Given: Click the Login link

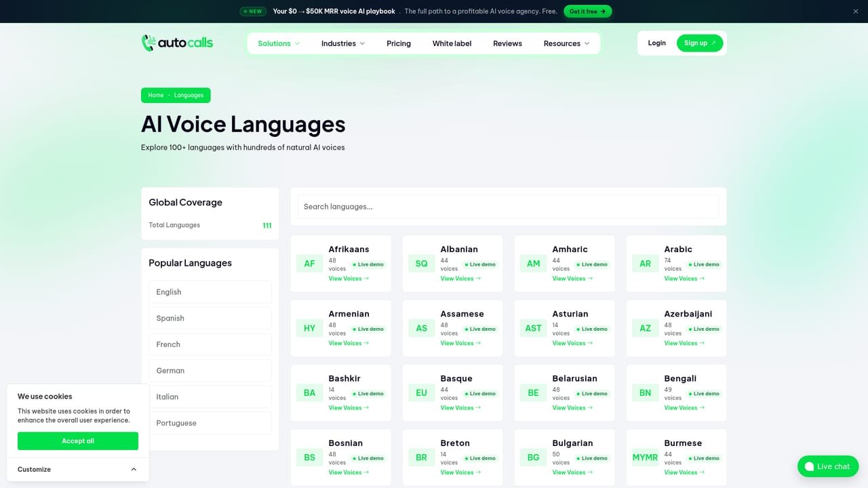Looking at the screenshot, I should 656,43.
